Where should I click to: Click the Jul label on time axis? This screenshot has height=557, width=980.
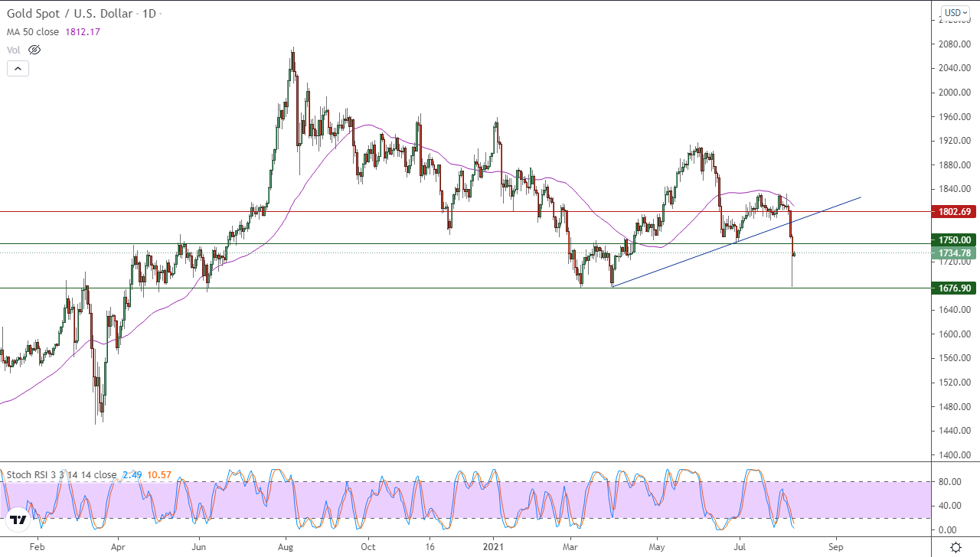tap(740, 547)
